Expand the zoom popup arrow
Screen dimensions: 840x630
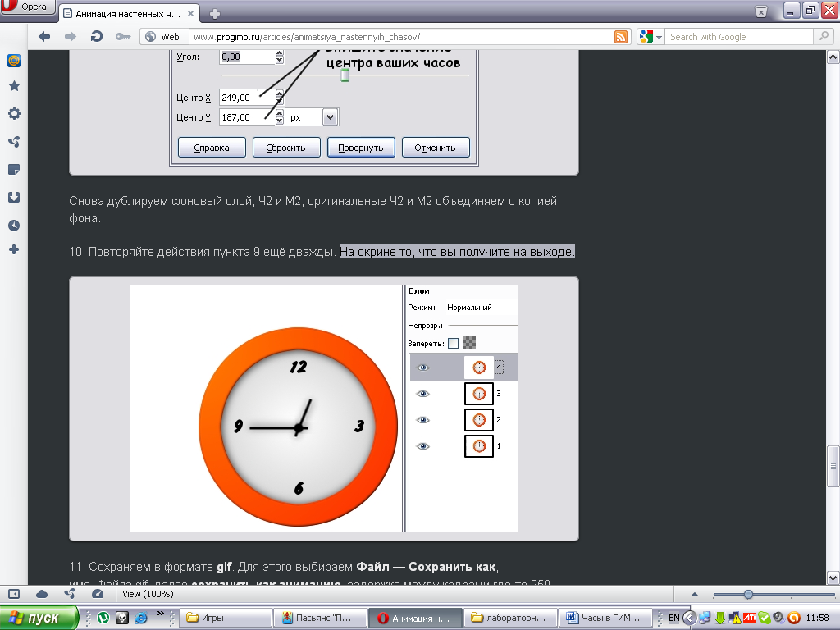[x=694, y=594]
